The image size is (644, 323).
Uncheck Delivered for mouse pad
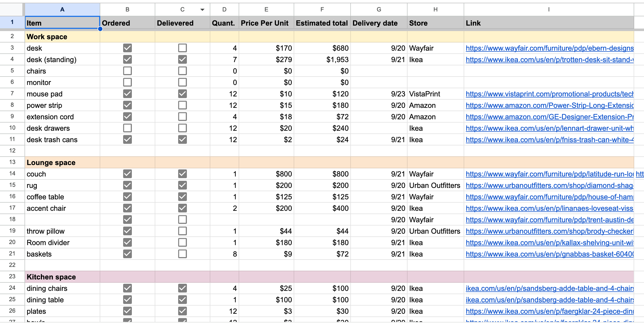coord(182,94)
